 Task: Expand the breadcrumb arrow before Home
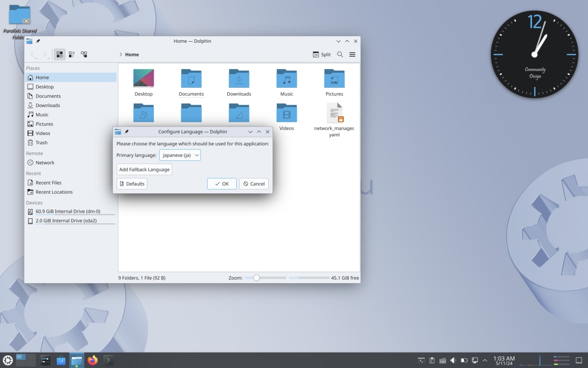(121, 54)
